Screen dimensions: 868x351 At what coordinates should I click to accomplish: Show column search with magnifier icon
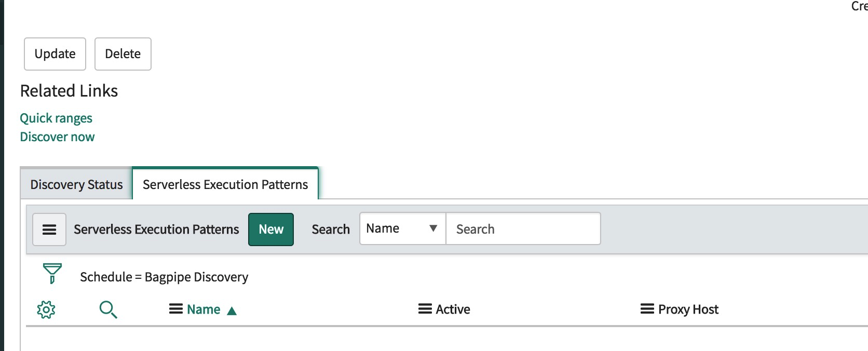[x=108, y=309]
